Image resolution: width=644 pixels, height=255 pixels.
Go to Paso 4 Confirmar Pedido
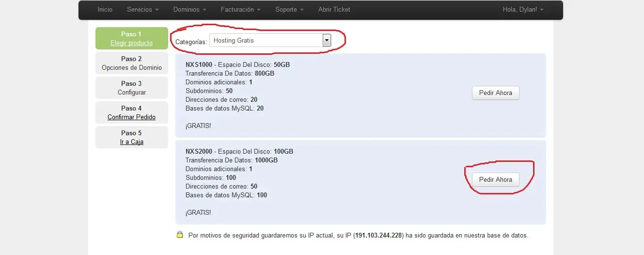coord(132,112)
